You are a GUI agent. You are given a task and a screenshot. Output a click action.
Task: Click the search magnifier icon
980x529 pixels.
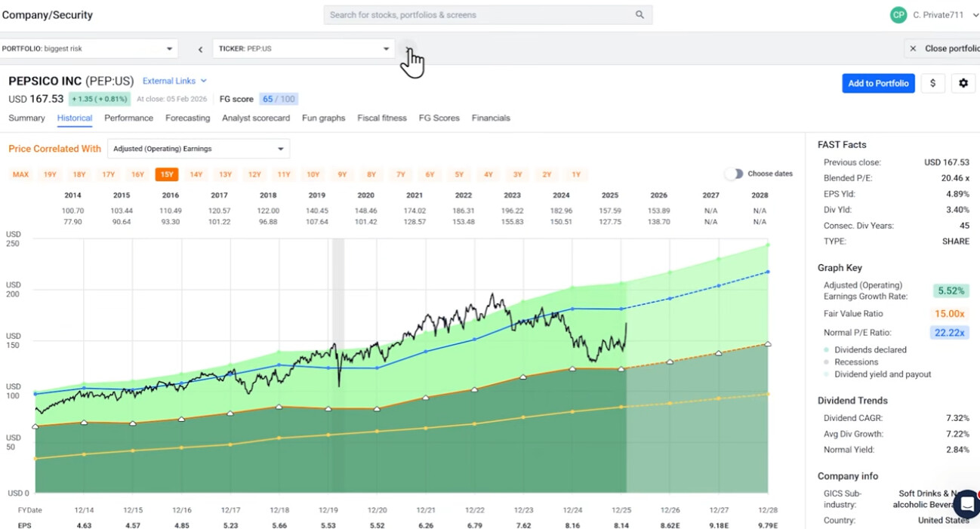click(639, 14)
